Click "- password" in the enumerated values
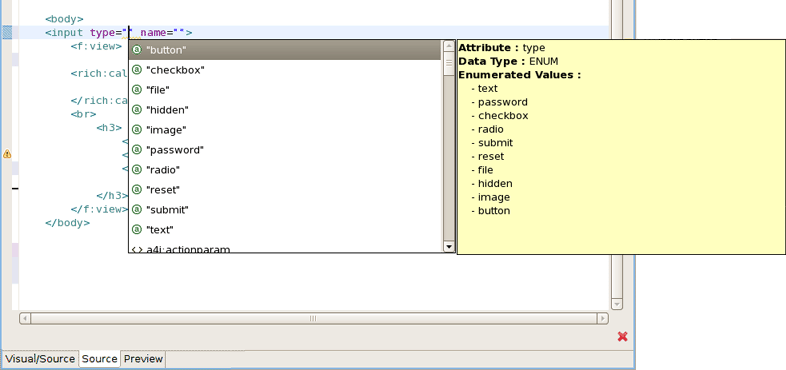 tap(499, 102)
